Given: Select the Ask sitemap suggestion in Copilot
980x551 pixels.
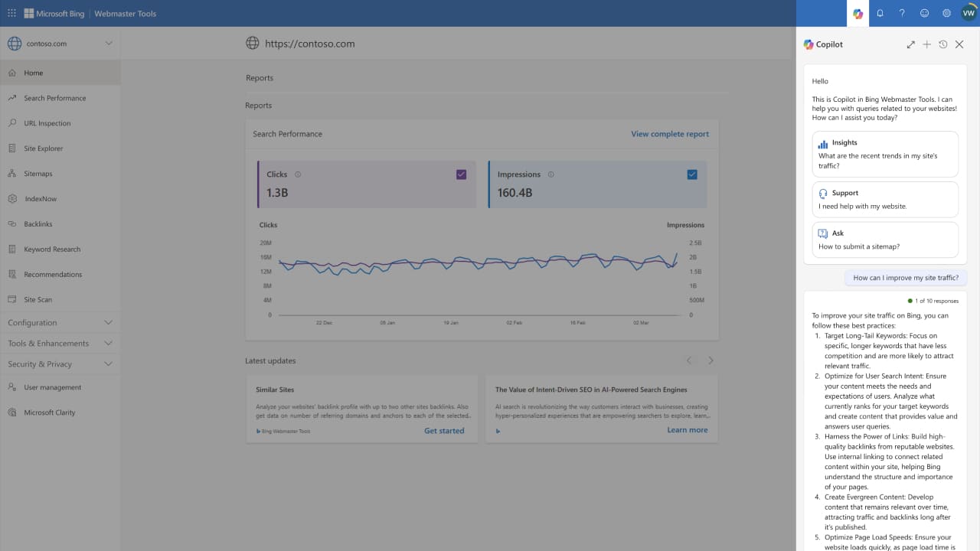Looking at the screenshot, I should tap(885, 240).
